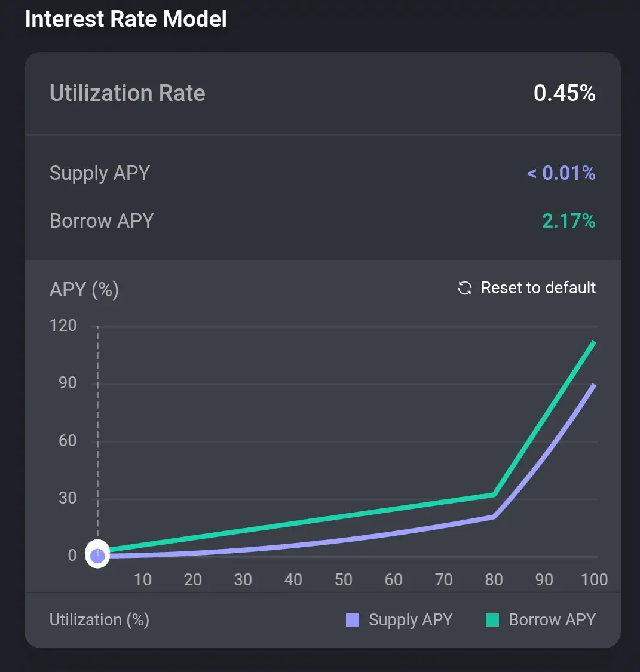640x672 pixels.
Task: Click the 2.17% borrow APY value
Action: pyautogui.click(x=568, y=221)
